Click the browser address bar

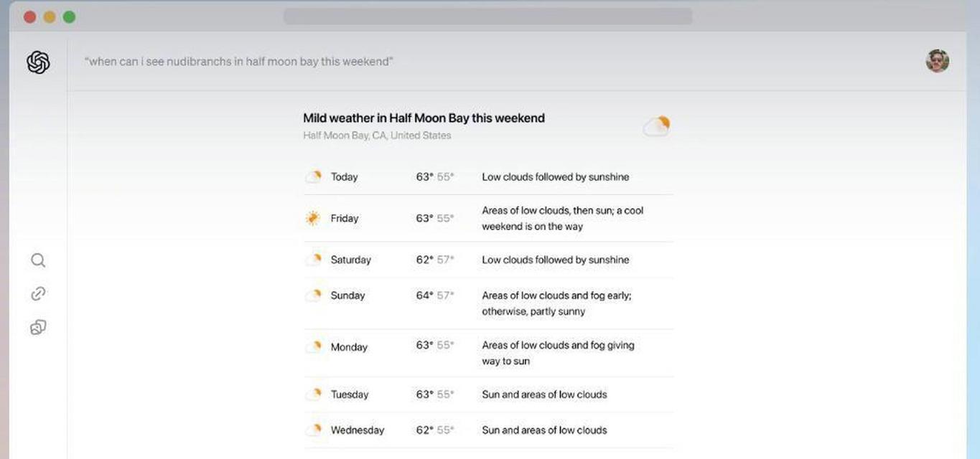[488, 16]
